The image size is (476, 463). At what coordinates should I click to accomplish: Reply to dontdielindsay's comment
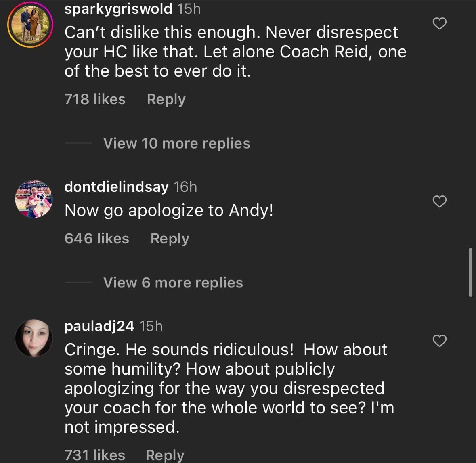[x=170, y=239]
